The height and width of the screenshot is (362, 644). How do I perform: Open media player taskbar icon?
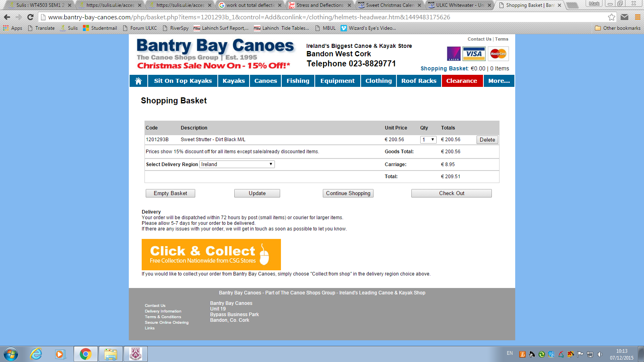60,354
